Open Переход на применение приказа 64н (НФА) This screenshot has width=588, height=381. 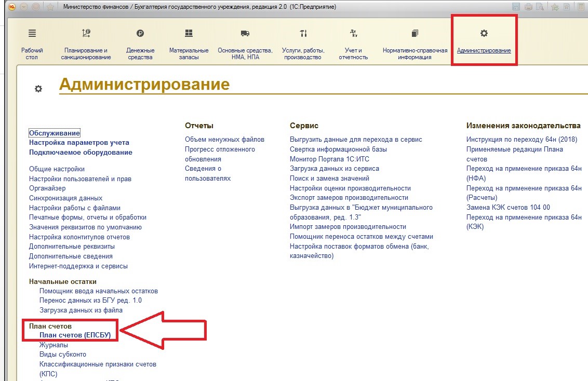524,173
